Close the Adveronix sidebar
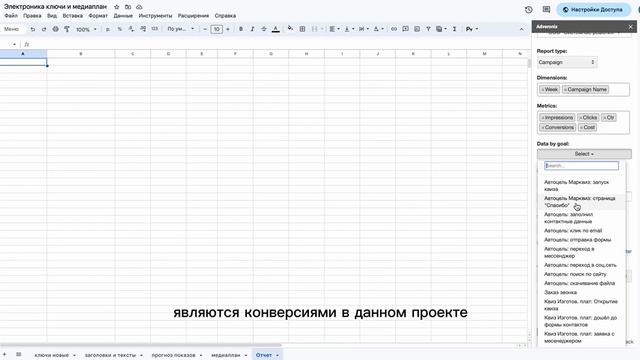640x360 pixels. pos(631,27)
